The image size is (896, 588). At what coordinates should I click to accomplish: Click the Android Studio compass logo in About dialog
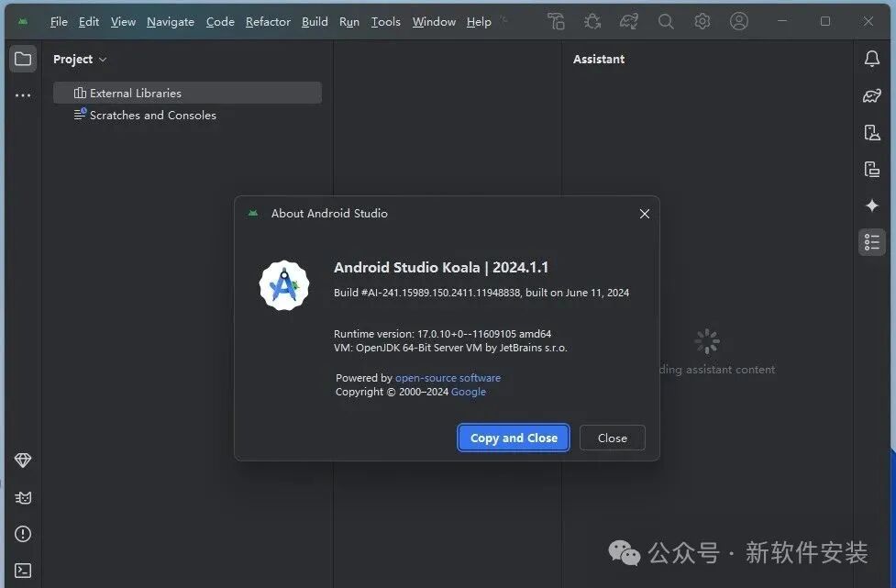284,285
